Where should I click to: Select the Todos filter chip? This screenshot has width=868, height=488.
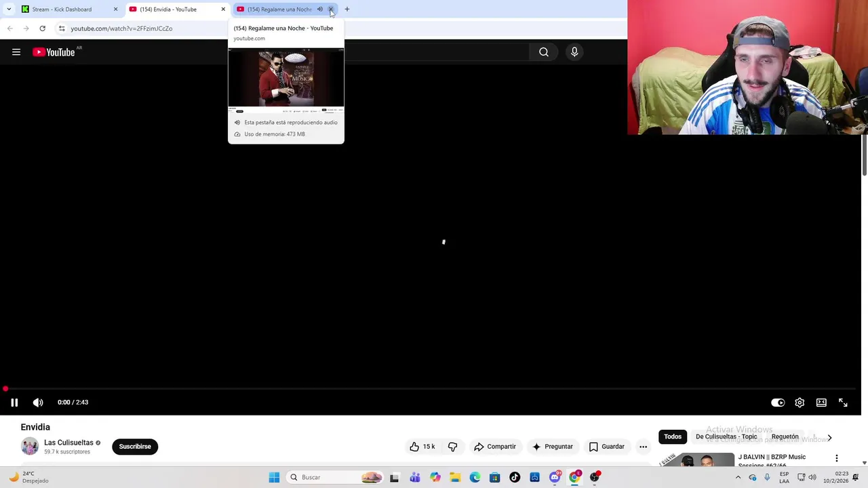(x=673, y=436)
